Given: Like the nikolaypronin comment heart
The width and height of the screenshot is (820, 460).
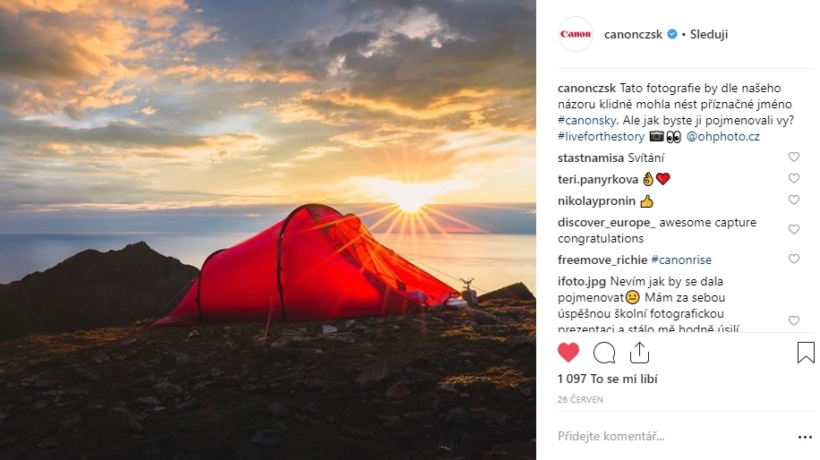Looking at the screenshot, I should pos(794,200).
